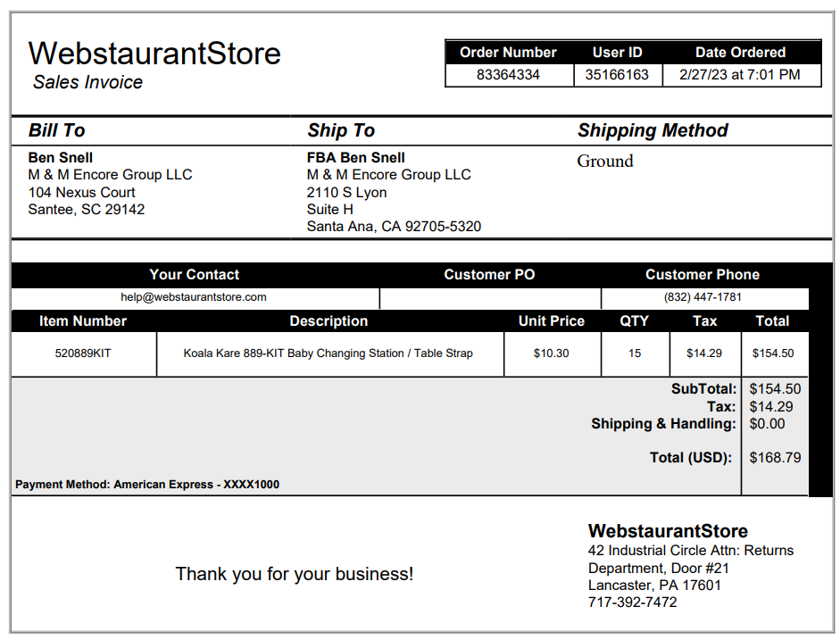Select the line item tax $14.29
Image resolution: width=840 pixels, height=640 pixels.
click(x=704, y=353)
